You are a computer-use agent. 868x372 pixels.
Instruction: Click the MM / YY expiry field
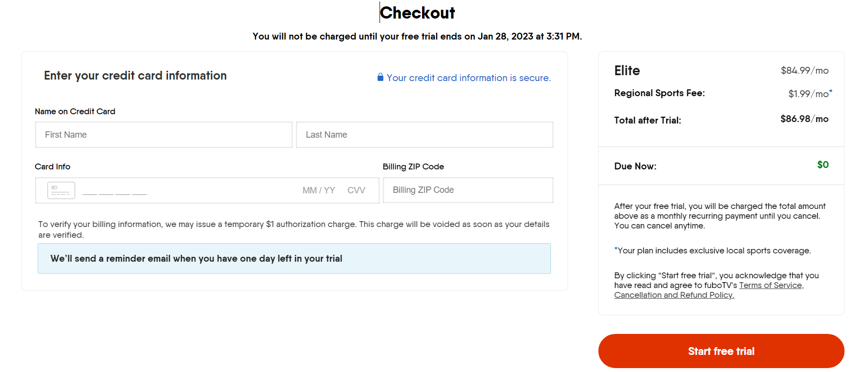coord(318,190)
